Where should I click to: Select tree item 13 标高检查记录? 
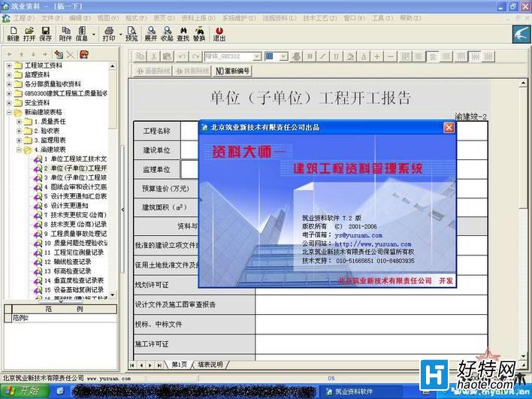click(x=68, y=271)
